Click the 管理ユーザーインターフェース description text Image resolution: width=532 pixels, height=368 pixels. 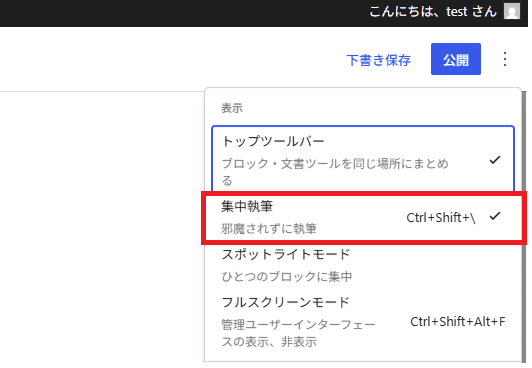(x=298, y=333)
